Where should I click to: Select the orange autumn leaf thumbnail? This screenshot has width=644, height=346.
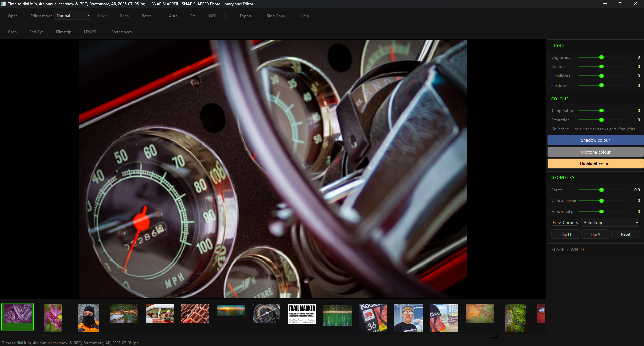(480, 314)
